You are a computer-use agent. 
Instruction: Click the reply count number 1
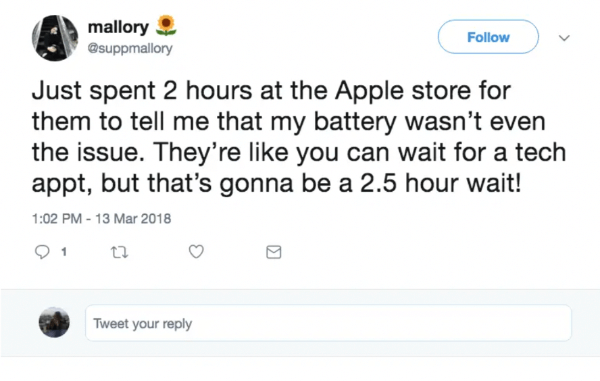tap(64, 252)
